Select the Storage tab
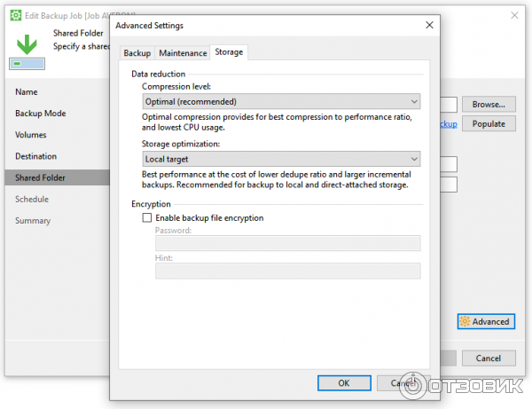Image resolution: width=532 pixels, height=409 pixels. [x=229, y=52]
